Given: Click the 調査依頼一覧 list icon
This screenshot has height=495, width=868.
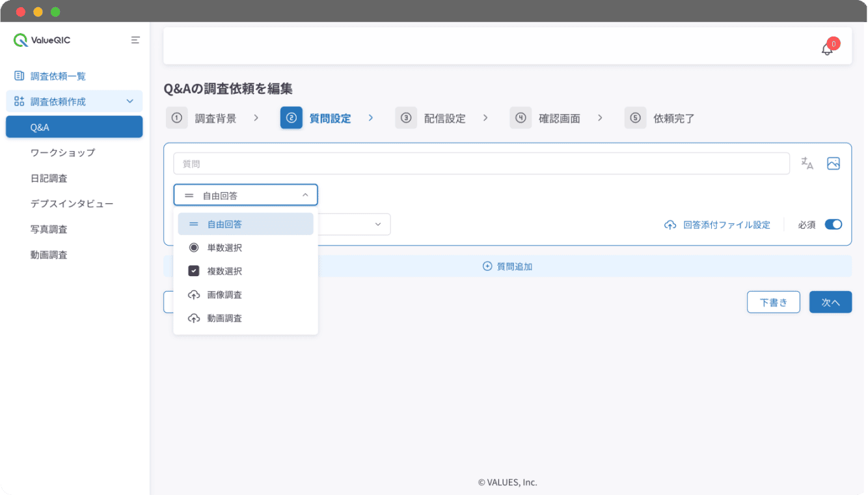Looking at the screenshot, I should (20, 76).
